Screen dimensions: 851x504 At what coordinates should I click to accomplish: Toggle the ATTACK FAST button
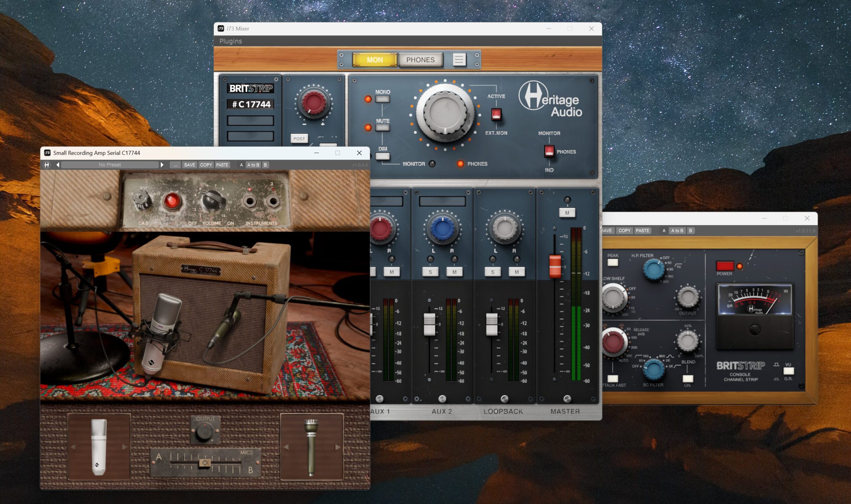tap(613, 379)
